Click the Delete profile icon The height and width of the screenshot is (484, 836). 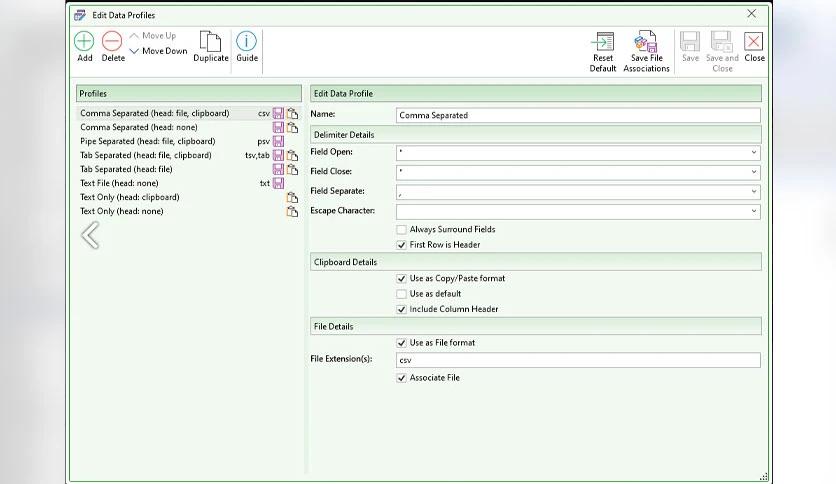click(113, 42)
